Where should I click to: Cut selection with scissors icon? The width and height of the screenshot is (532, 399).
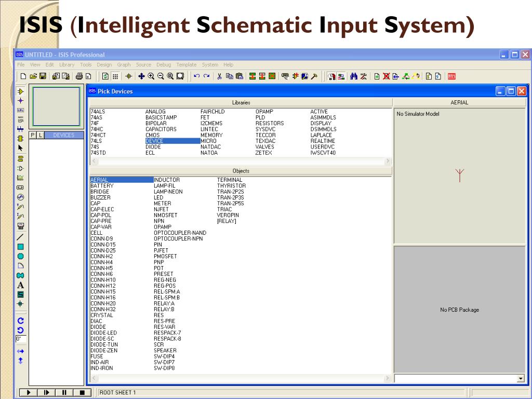point(220,76)
